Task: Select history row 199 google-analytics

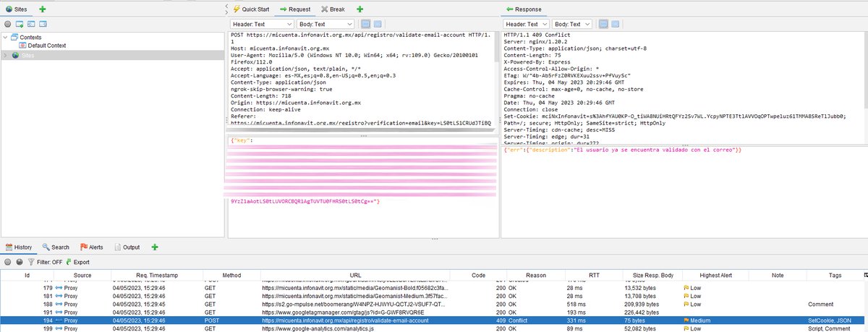Action: [x=432, y=328]
